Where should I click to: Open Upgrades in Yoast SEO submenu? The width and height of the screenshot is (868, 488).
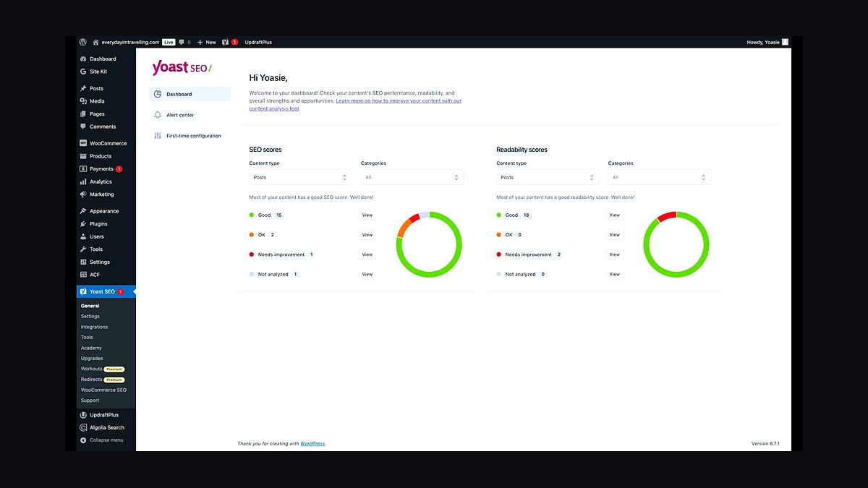pyautogui.click(x=92, y=359)
